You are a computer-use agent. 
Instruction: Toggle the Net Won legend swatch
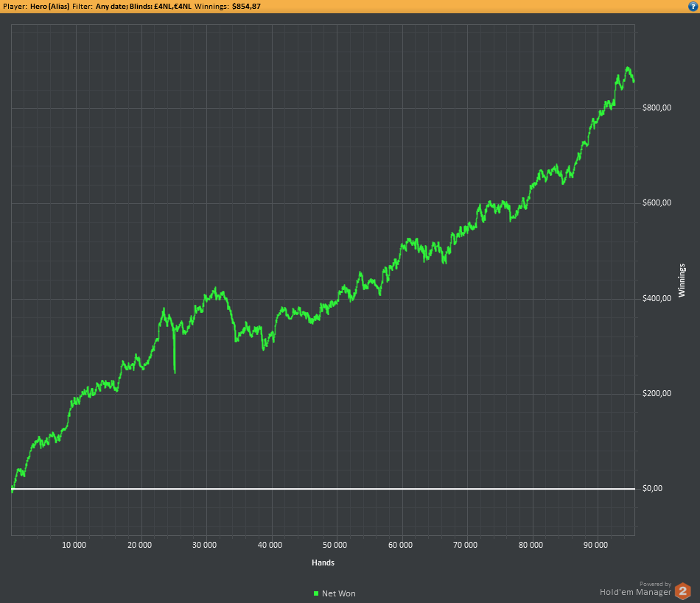click(x=316, y=593)
